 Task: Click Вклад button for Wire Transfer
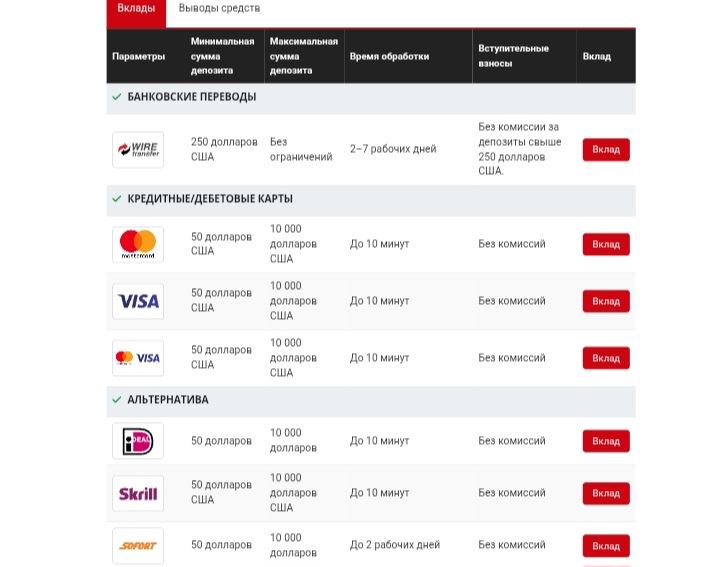pyautogui.click(x=606, y=150)
